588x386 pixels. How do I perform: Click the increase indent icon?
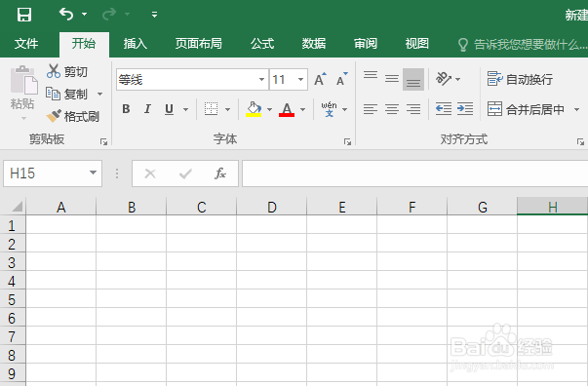click(x=465, y=109)
